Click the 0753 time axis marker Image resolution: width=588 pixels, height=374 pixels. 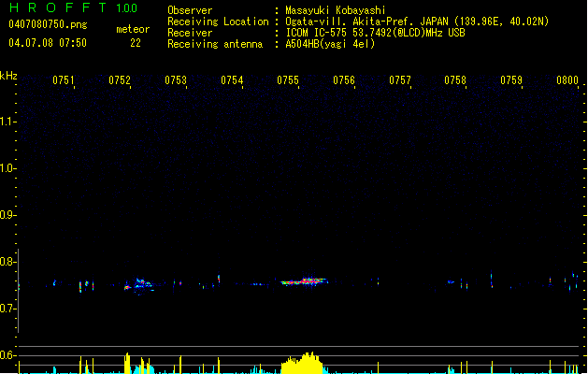coord(176,80)
